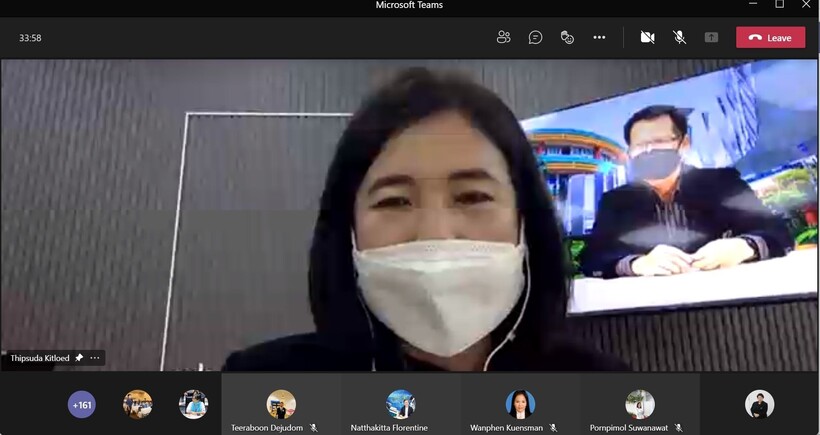Unpin Thipsuda Kitloed using pin icon
The height and width of the screenshot is (435, 820).
pyautogui.click(x=79, y=358)
